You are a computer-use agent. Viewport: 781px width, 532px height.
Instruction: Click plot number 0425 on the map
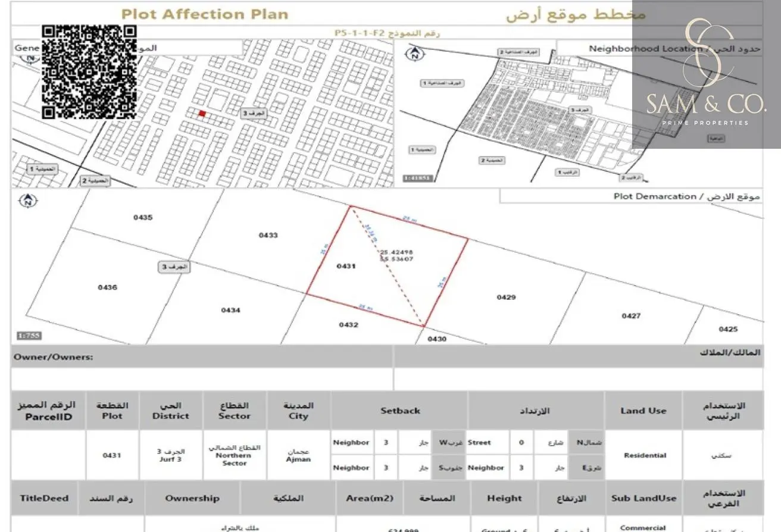coord(728,329)
